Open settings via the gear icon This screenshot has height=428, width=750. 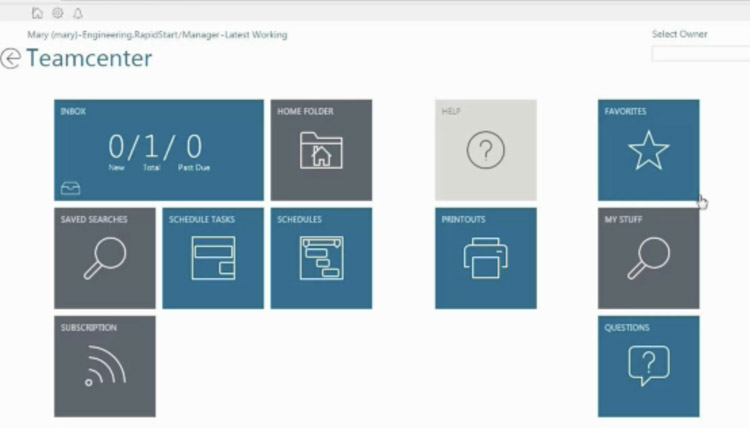pos(57,13)
